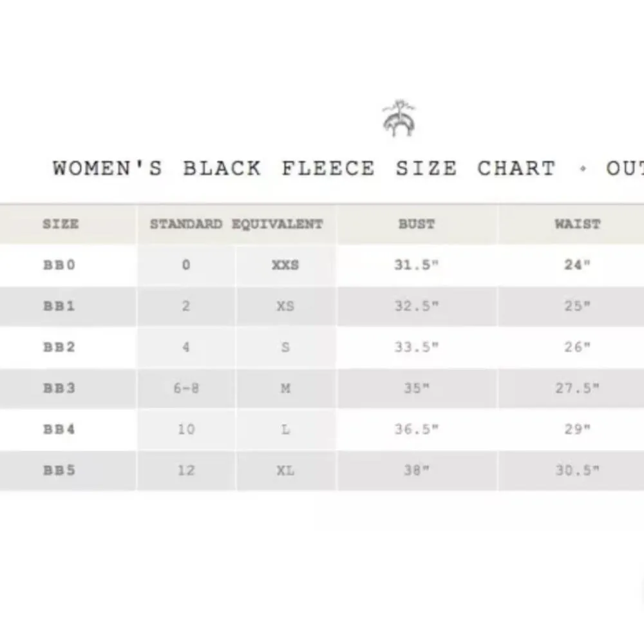Select the 35" bust value

pyautogui.click(x=417, y=388)
